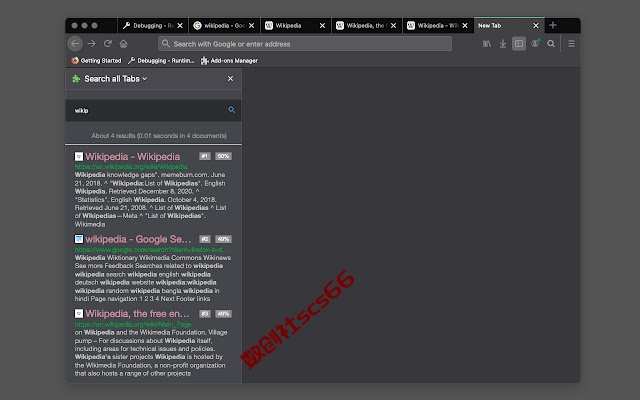Click the 48% score badge
640x400 pixels.
click(223, 314)
